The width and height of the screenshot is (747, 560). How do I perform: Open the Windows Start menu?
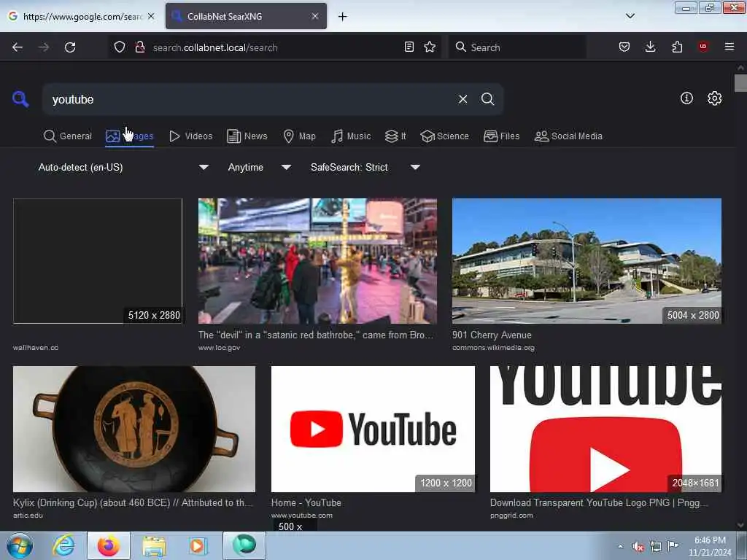click(x=20, y=545)
